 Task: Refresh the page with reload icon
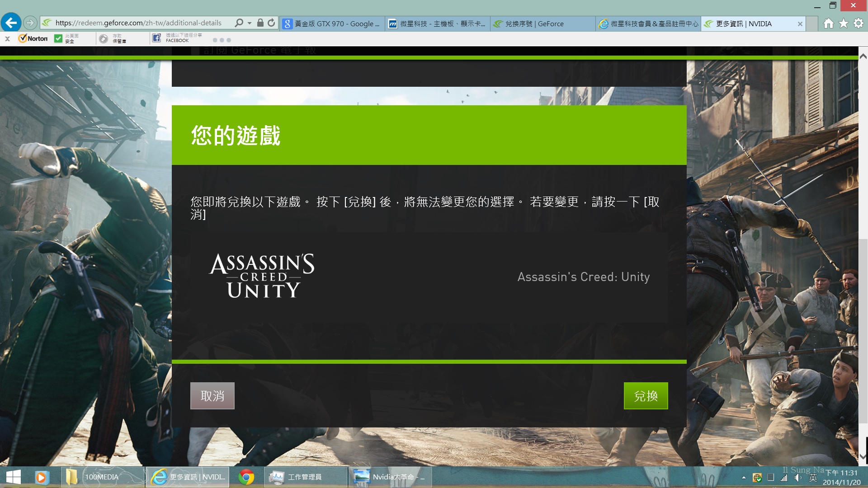coord(271,23)
